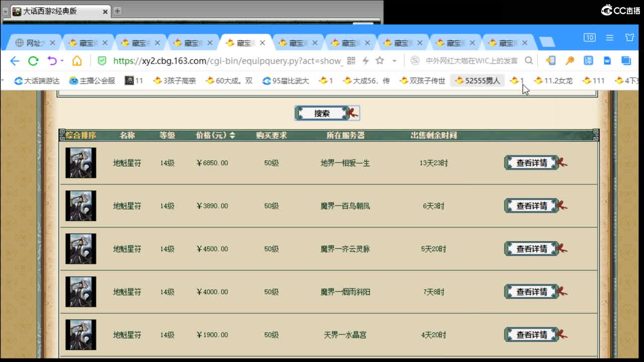Open a new tab with the blue tab button
The image size is (644, 362).
click(x=547, y=42)
